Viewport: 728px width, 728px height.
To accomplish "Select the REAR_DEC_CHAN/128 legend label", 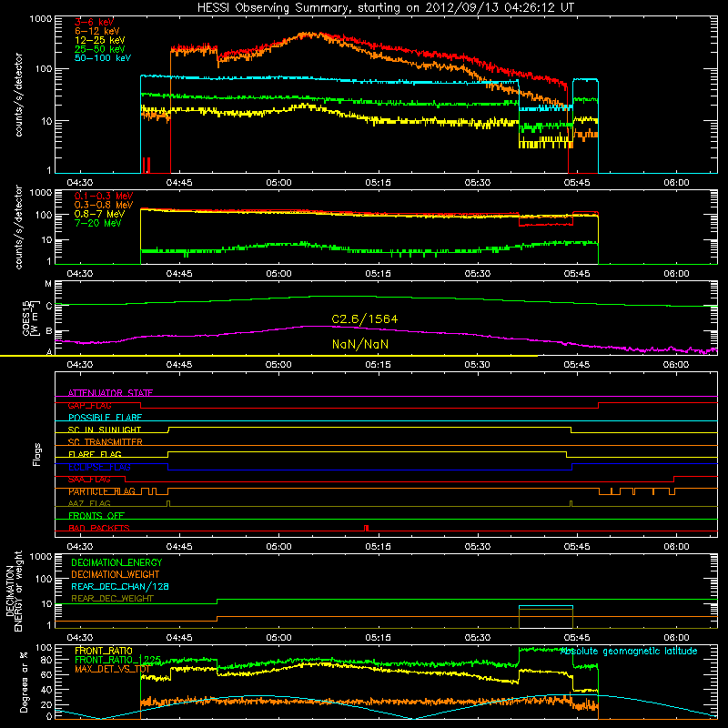I will click(120, 586).
